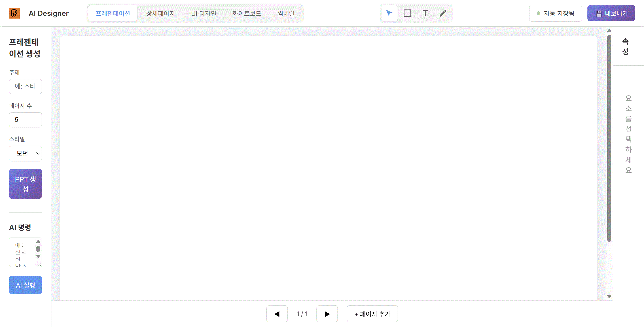This screenshot has height=327, width=644.
Task: Add a page with + 페이지 추가
Action: point(372,314)
